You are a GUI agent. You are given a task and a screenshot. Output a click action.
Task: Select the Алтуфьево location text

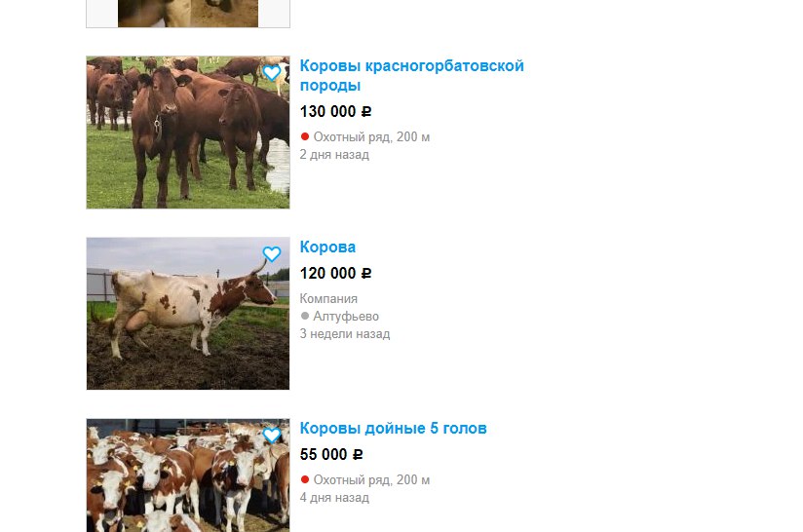tap(346, 317)
